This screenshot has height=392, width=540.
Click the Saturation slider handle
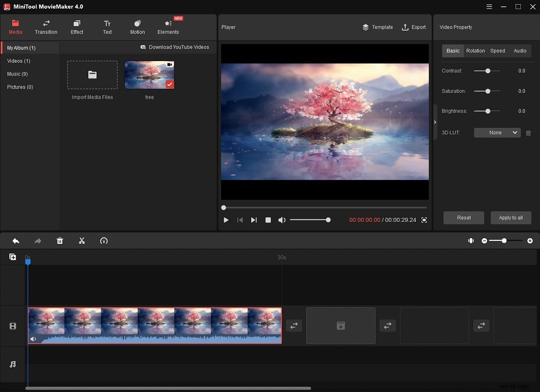click(x=488, y=91)
